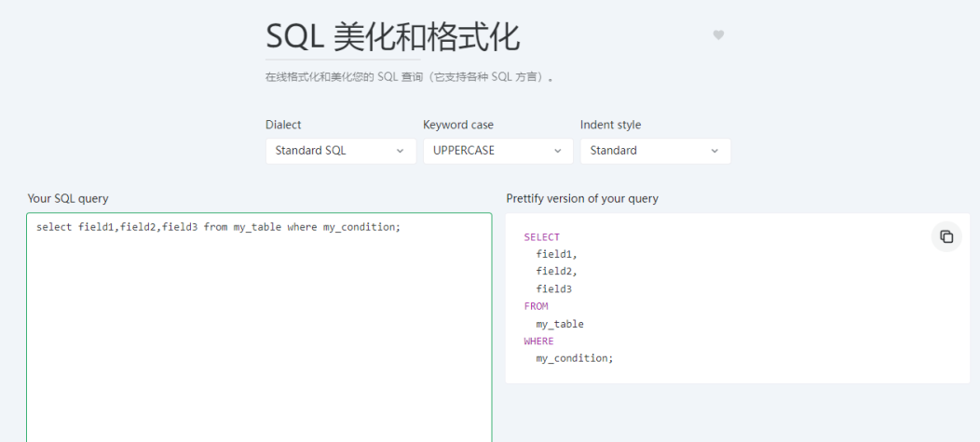Open the Keyword case dropdown showing UPPERCASE
The image size is (980, 442).
click(x=497, y=151)
